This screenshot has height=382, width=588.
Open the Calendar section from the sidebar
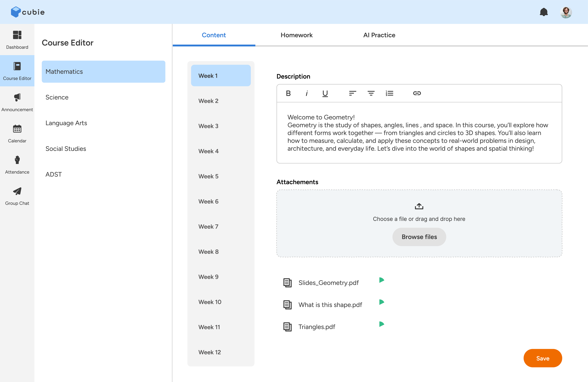17,133
